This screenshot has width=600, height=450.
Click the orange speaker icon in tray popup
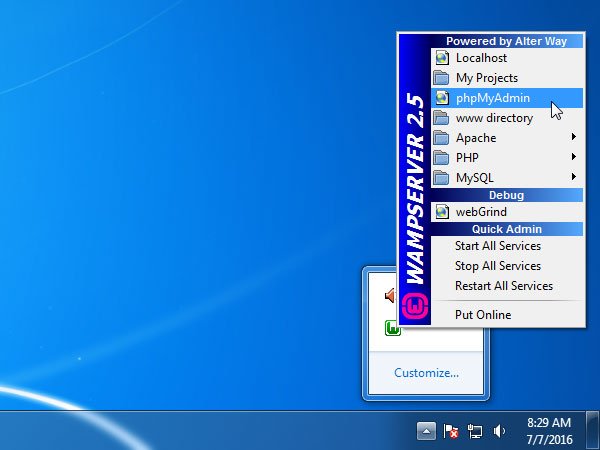[x=390, y=296]
